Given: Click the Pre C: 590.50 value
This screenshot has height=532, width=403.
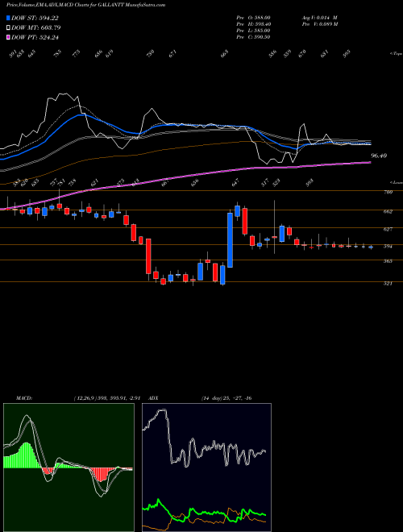Looking at the screenshot, I should click(253, 37).
